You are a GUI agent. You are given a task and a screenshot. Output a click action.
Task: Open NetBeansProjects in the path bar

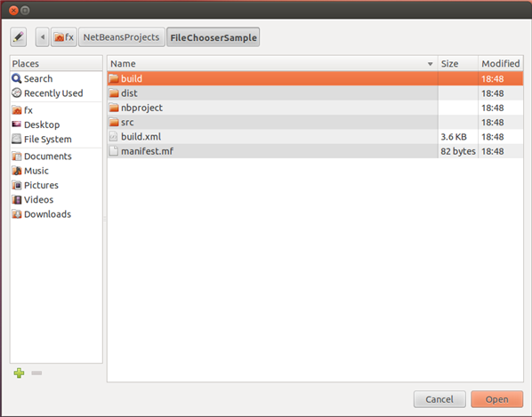pos(122,37)
